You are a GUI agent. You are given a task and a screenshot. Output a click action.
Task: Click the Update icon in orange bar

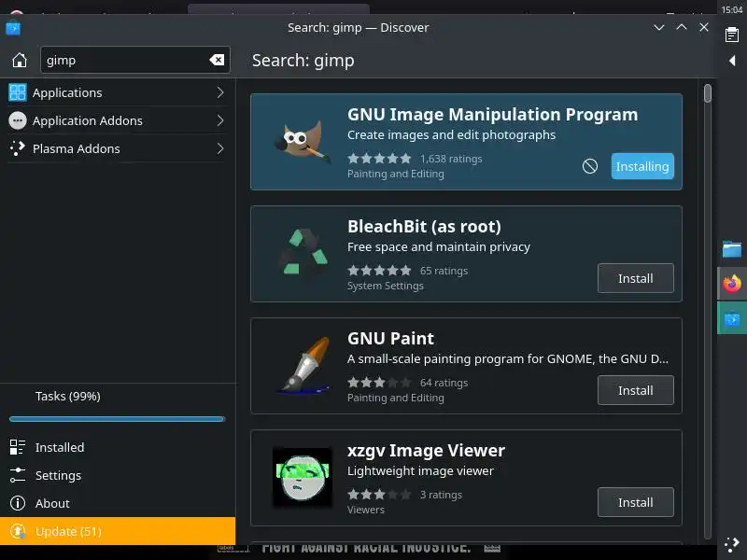[x=18, y=531]
